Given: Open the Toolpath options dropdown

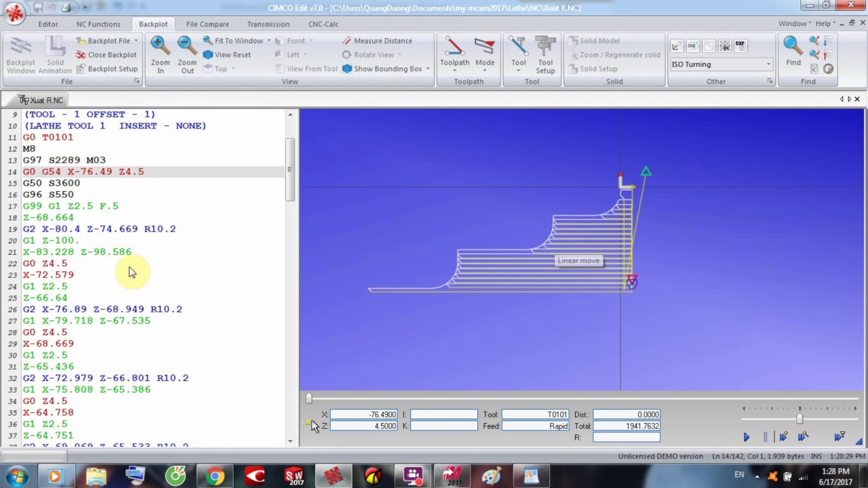Looking at the screenshot, I should click(454, 54).
